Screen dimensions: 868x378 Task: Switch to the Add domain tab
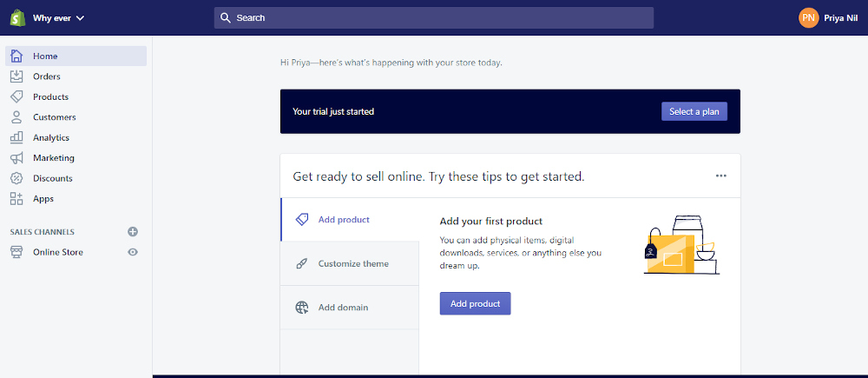click(343, 308)
